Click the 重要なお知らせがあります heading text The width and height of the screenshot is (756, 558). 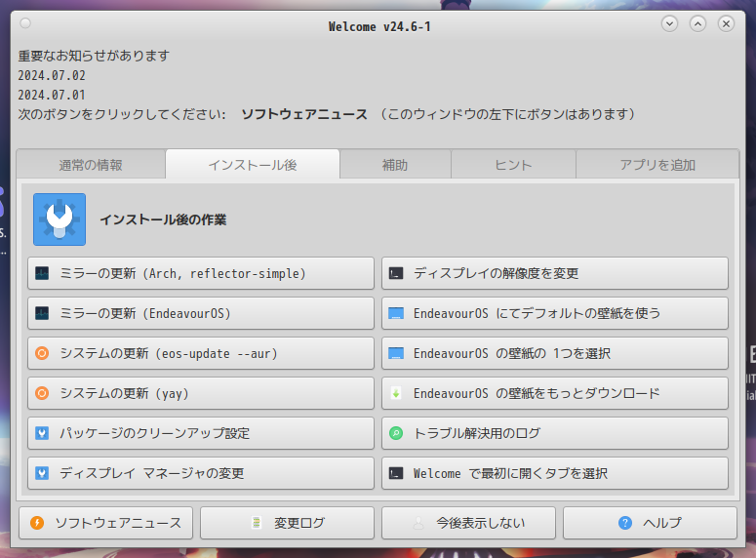tap(94, 56)
